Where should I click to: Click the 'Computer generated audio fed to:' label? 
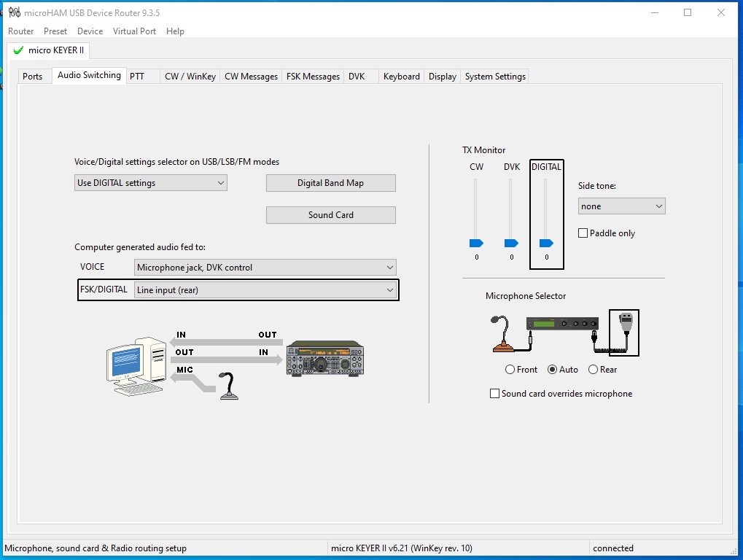point(140,247)
